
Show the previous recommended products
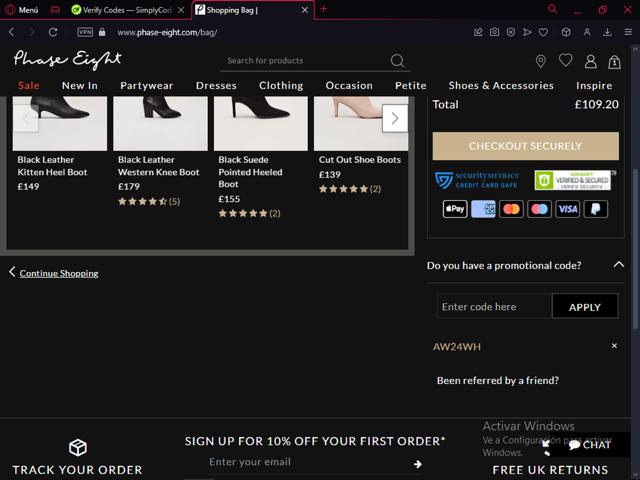coord(26,118)
